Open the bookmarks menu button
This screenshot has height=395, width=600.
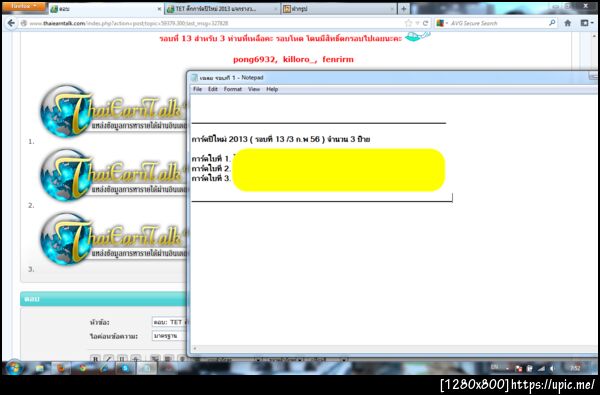[x=586, y=23]
